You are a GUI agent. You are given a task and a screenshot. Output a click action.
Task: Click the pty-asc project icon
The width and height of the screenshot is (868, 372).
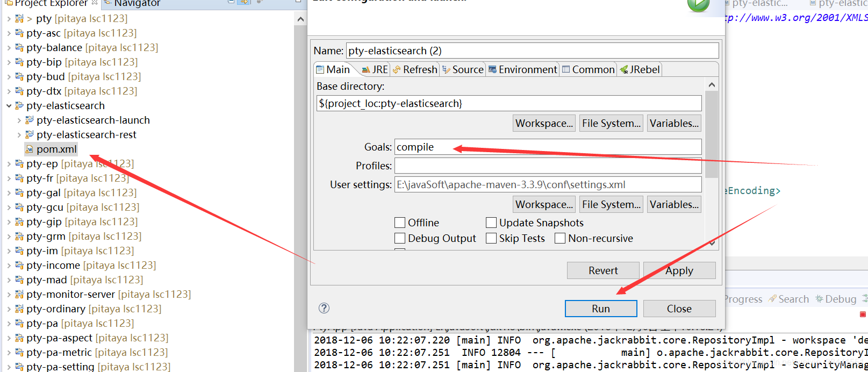pyautogui.click(x=19, y=33)
